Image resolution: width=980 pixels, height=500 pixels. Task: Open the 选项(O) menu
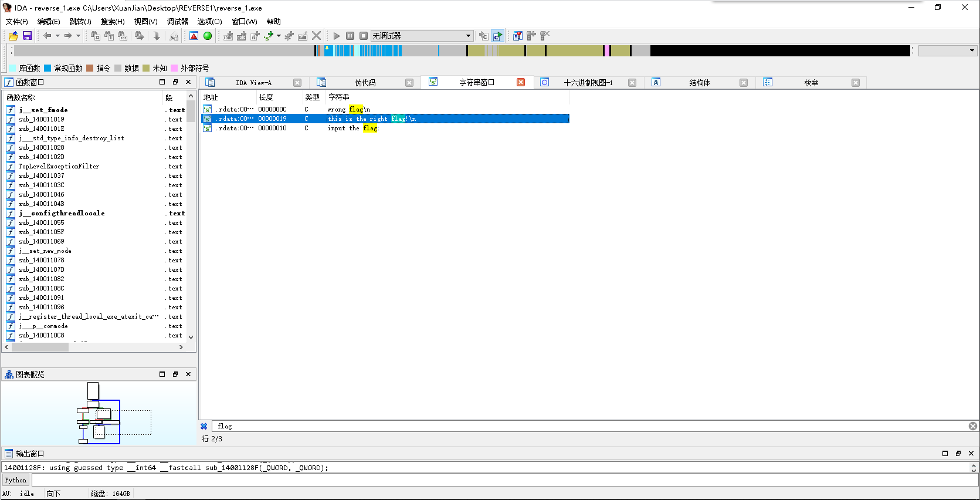tap(209, 22)
